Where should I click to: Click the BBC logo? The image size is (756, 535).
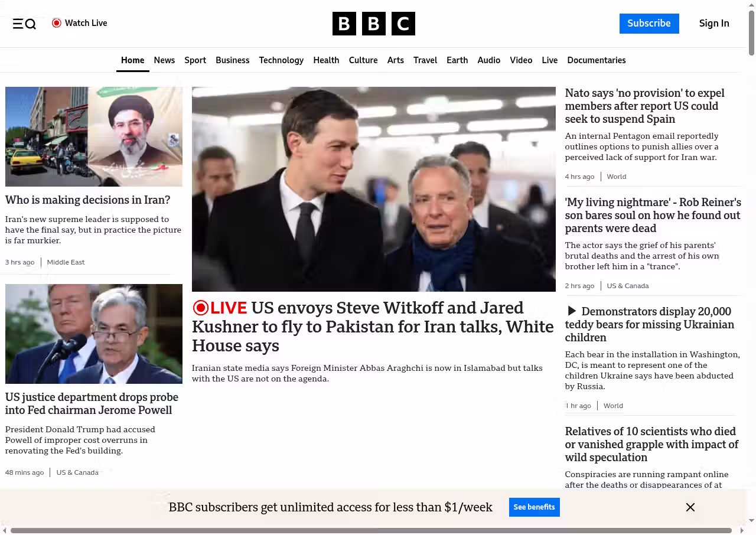[x=373, y=24]
